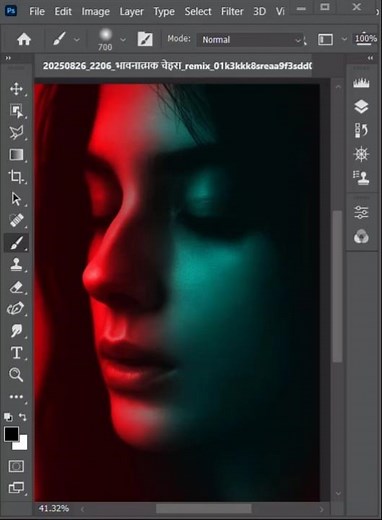This screenshot has height=520, width=382.
Task: Select the Gradient tool
Action: coord(16,155)
